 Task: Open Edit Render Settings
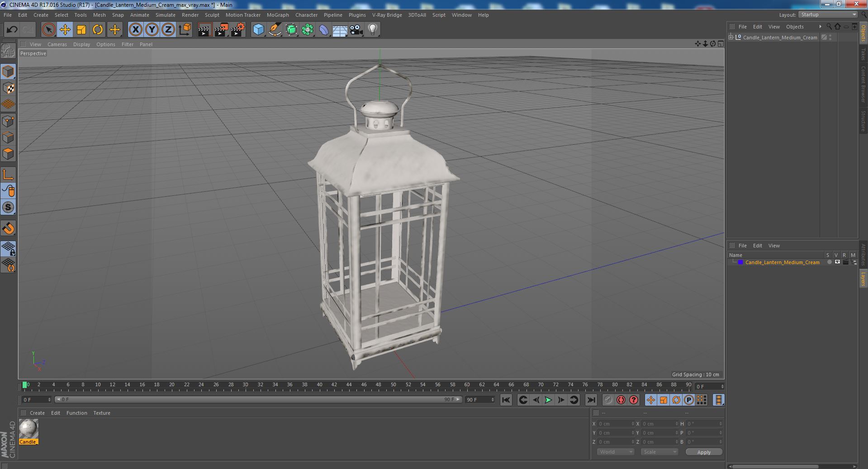click(238, 30)
